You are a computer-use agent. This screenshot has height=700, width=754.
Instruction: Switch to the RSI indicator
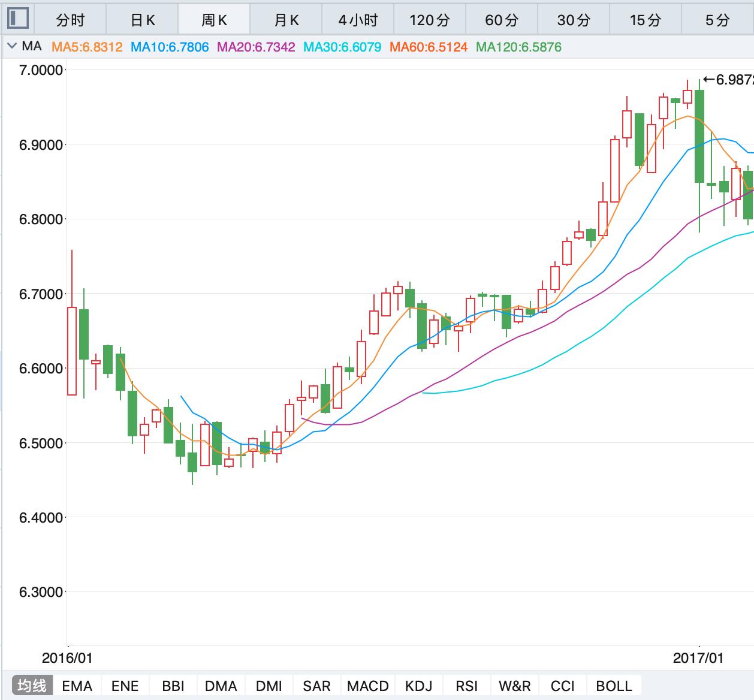(466, 686)
